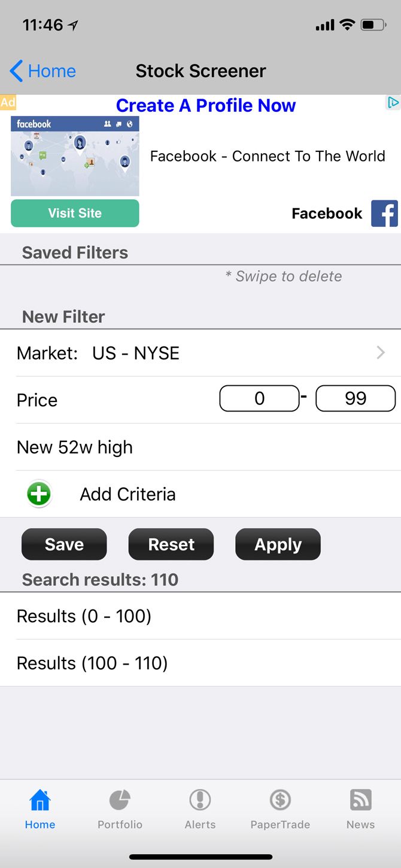Open the News feed tab
Image resolution: width=401 pixels, height=868 pixels.
click(x=360, y=809)
